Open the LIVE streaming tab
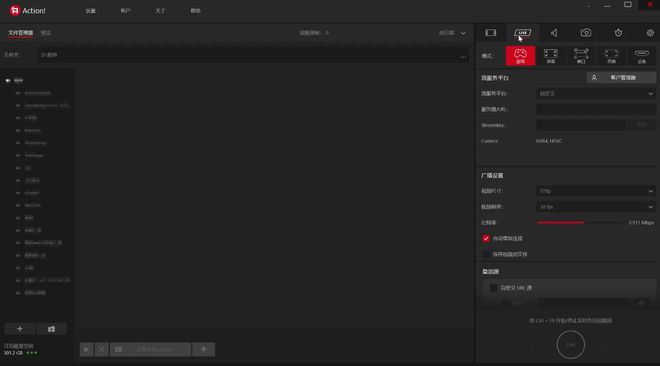The width and height of the screenshot is (660, 366). [522, 33]
